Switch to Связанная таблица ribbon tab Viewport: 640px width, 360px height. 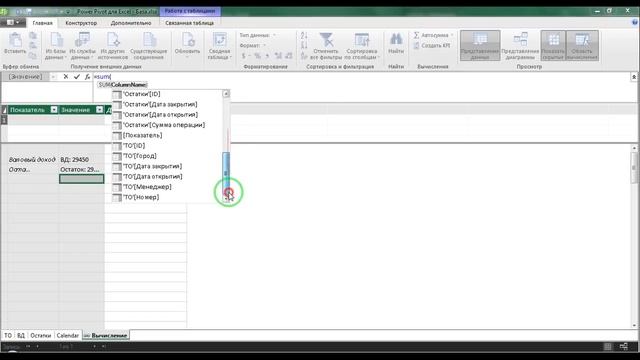(189, 23)
